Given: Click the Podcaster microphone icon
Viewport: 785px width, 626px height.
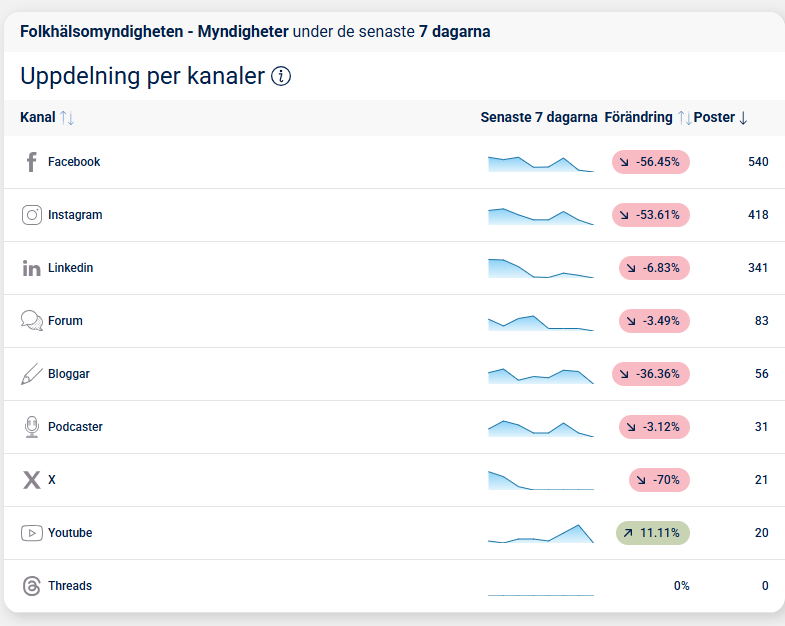Looking at the screenshot, I should 32,427.
